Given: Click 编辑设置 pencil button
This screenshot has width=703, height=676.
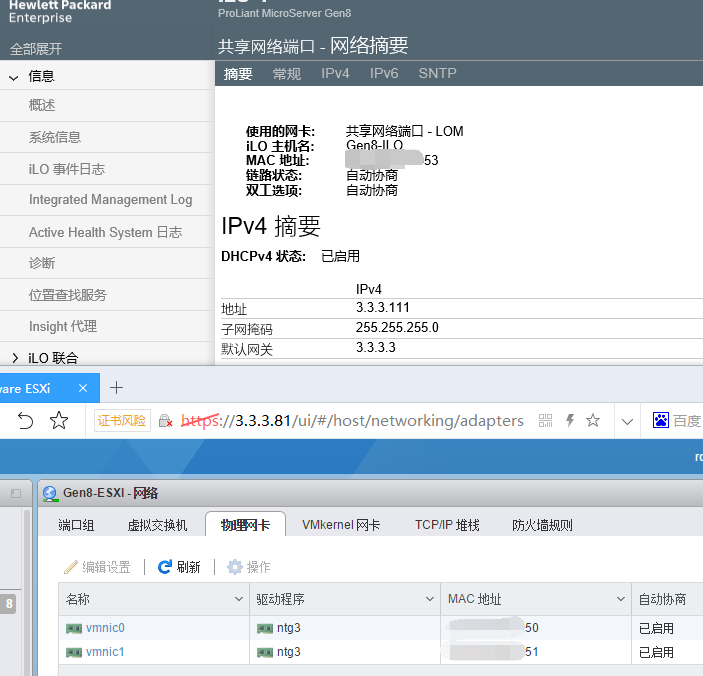Looking at the screenshot, I should click(x=97, y=567).
